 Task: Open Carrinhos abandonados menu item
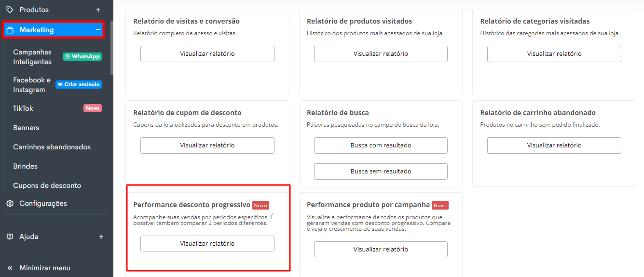pos(52,147)
